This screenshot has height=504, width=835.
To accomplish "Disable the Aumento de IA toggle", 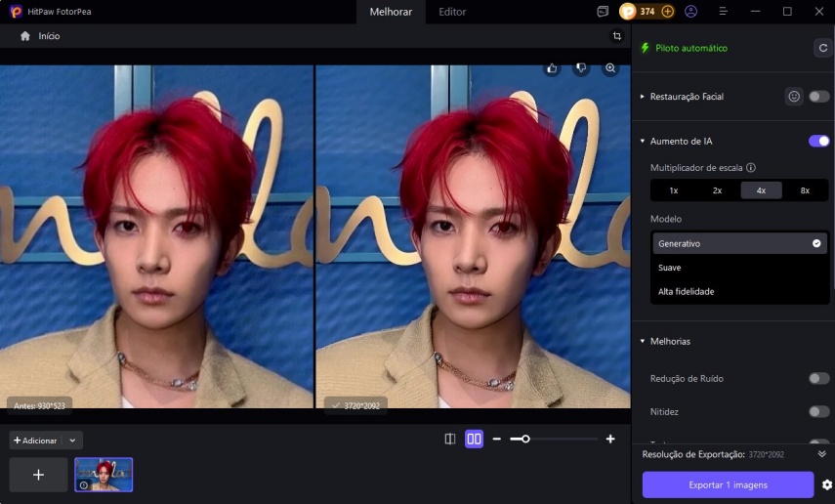I will click(818, 142).
